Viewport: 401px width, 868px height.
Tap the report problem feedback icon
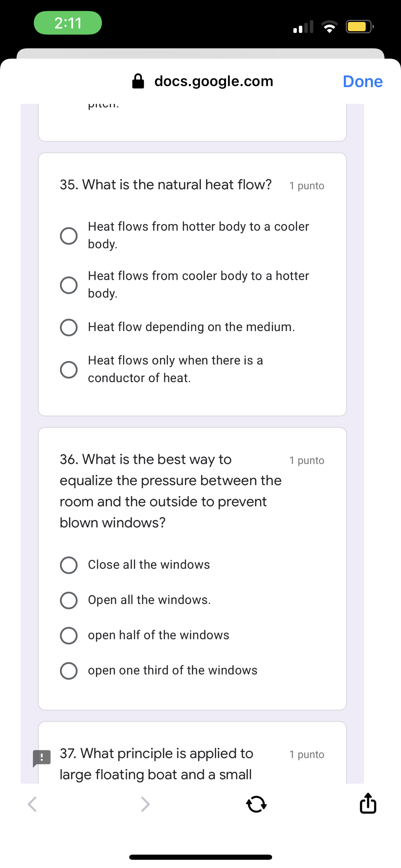coord(42,758)
